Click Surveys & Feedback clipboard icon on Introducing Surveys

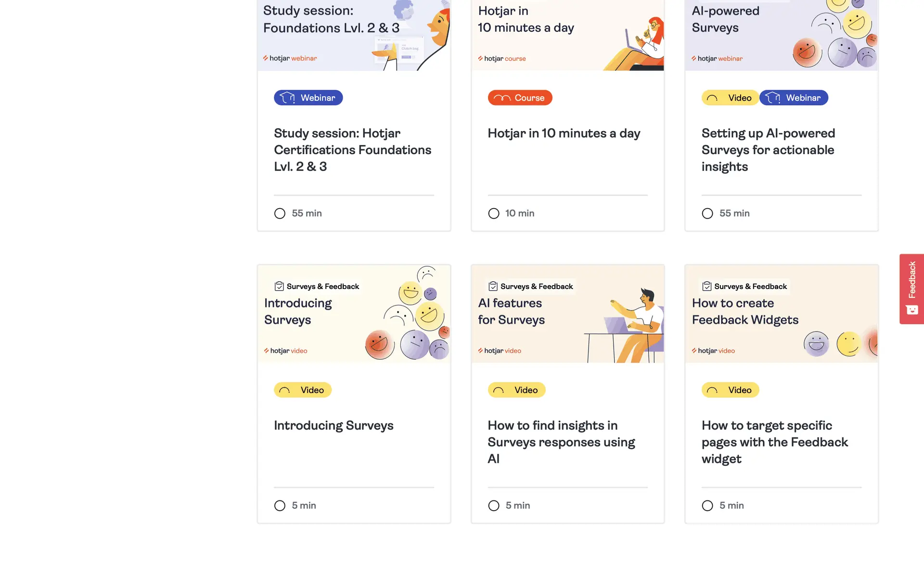[x=279, y=286]
